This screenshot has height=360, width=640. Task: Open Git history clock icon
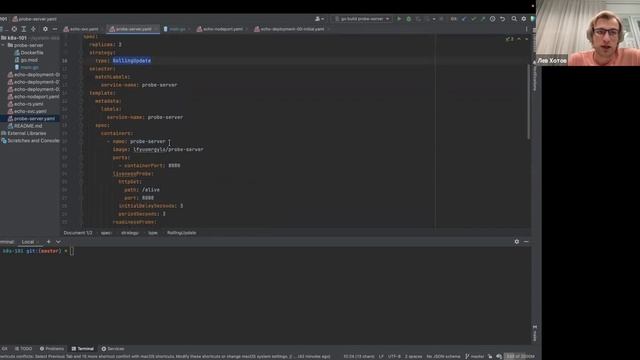click(493, 19)
